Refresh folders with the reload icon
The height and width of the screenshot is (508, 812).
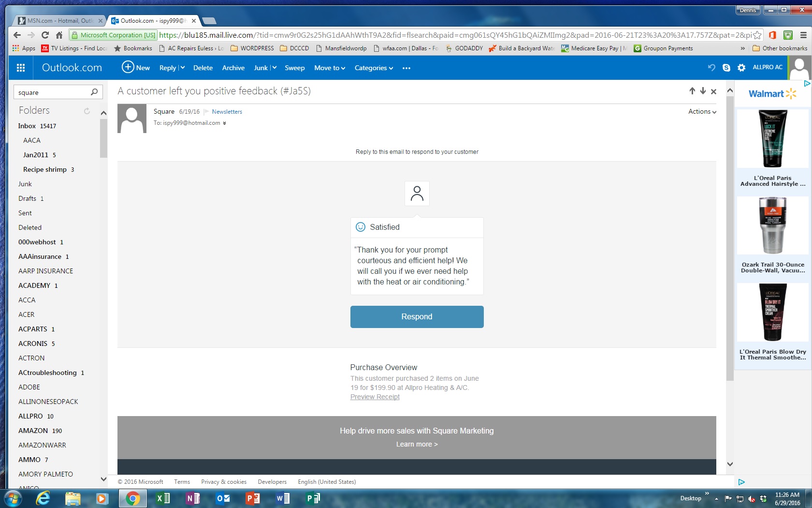click(87, 111)
